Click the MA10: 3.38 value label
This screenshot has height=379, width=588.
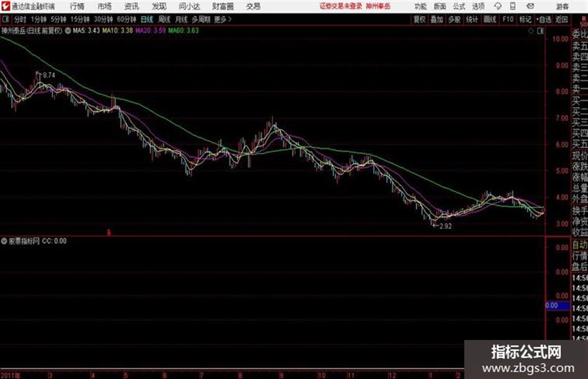118,30
